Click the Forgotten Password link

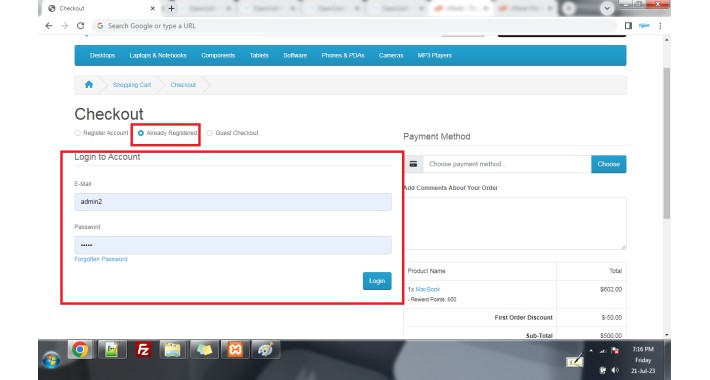[x=101, y=259]
